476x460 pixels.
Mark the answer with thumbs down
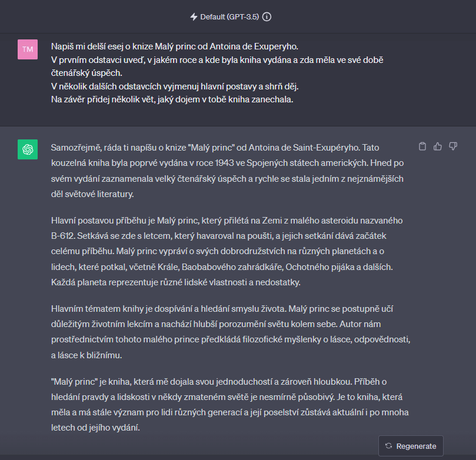[x=453, y=146]
